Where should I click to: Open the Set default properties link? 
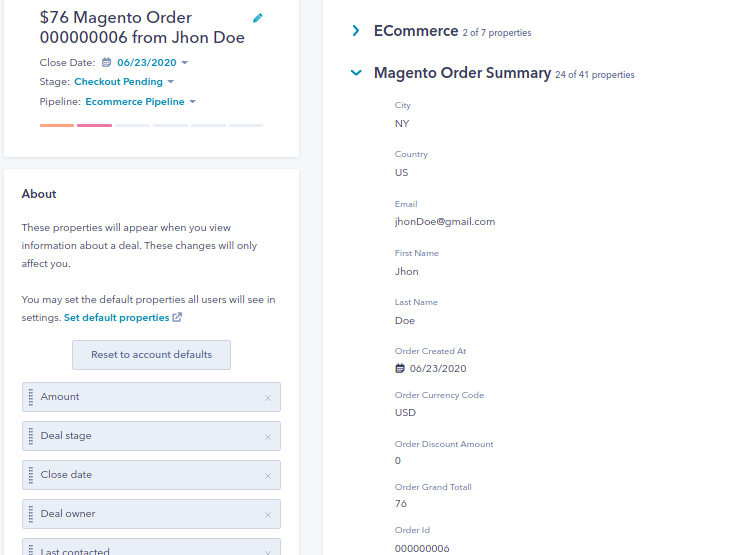(117, 317)
